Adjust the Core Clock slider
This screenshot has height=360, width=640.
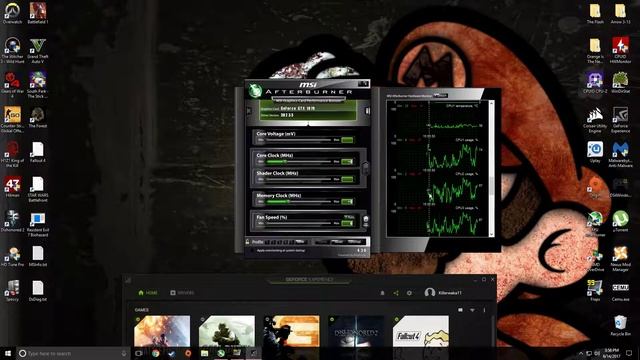299,162
